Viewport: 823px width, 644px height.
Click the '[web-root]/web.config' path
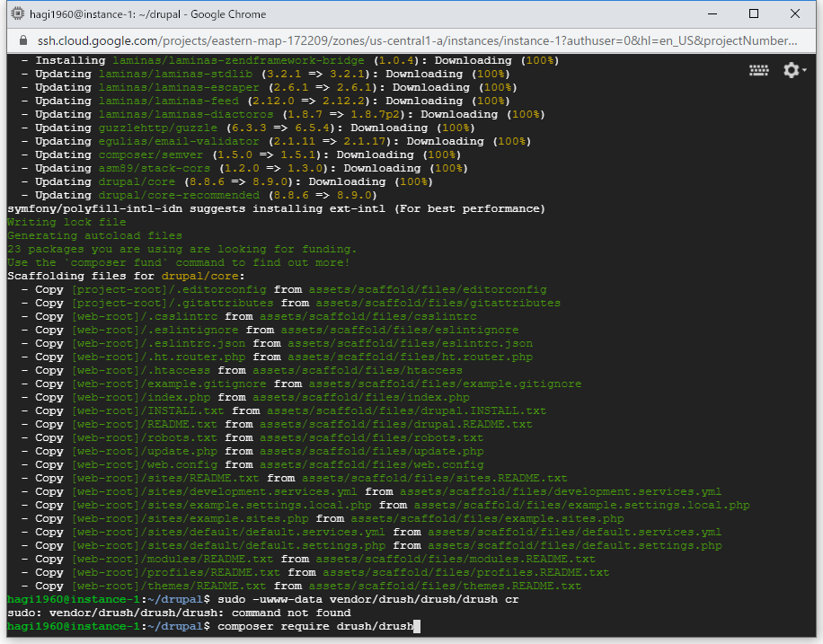145,465
